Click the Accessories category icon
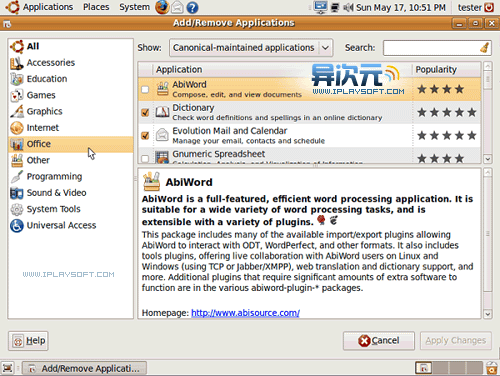 coord(17,63)
